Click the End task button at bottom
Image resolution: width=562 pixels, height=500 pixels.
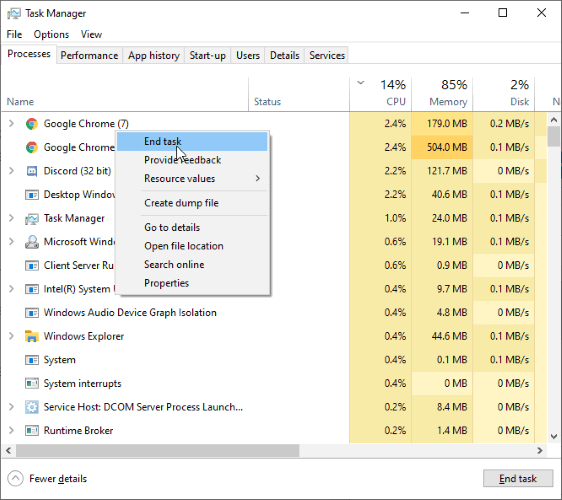pos(518,478)
